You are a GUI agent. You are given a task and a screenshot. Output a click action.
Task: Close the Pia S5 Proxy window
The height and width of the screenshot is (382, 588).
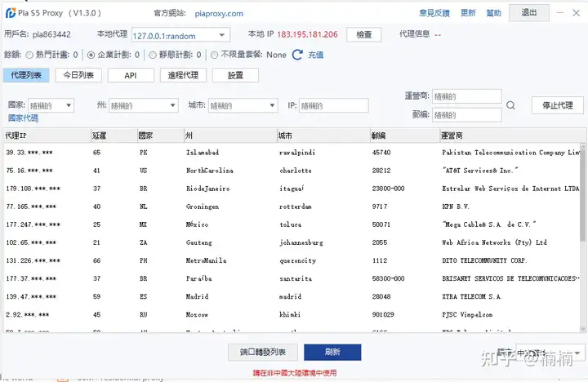tap(577, 13)
